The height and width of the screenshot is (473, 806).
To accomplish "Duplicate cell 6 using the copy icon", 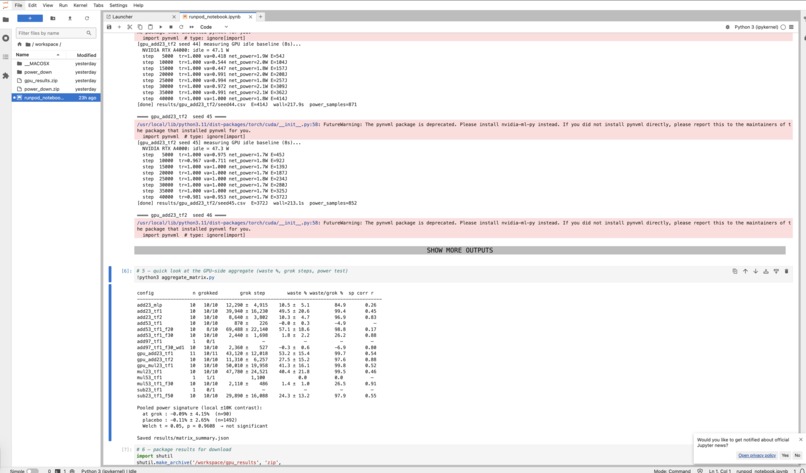I will pos(735,271).
